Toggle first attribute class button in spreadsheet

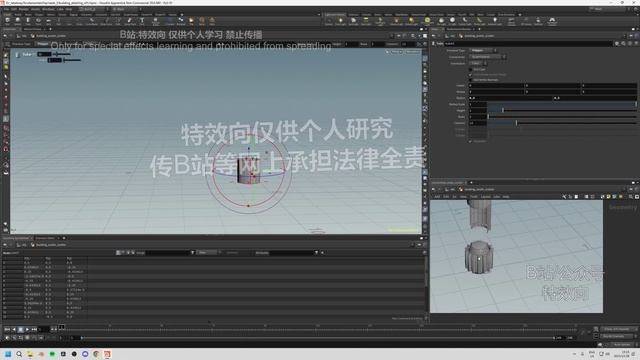pos(118,253)
